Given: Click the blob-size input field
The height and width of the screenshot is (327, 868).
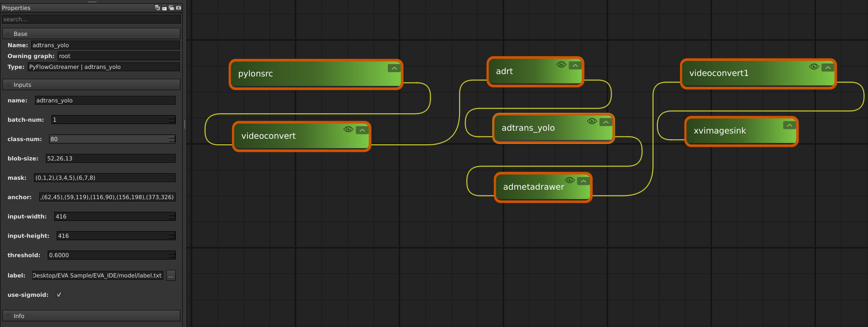Looking at the screenshot, I should pyautogui.click(x=111, y=159).
